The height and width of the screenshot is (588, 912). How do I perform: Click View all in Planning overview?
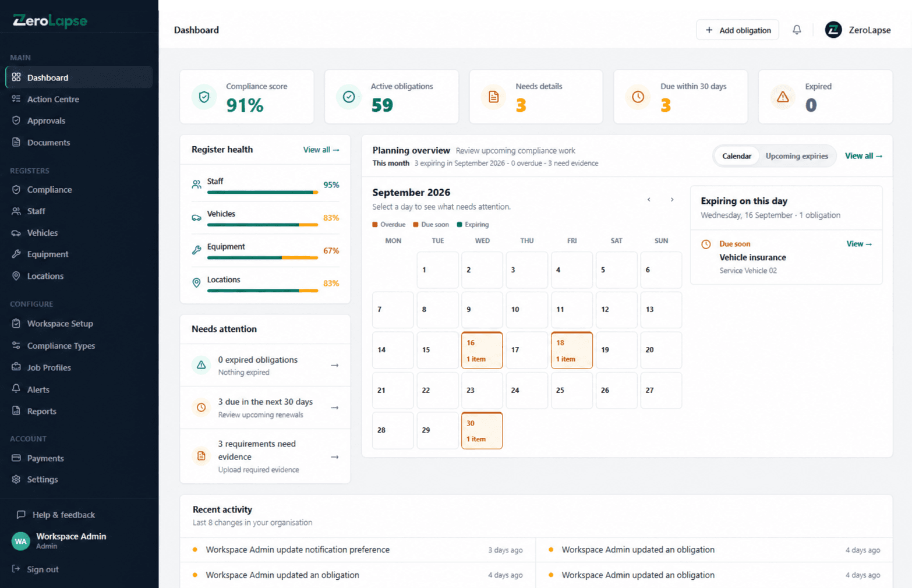(864, 156)
